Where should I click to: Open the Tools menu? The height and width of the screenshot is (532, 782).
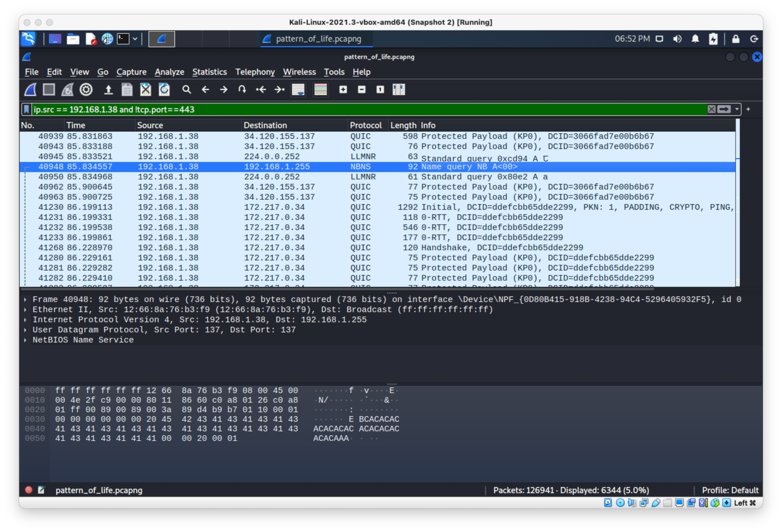click(x=334, y=72)
